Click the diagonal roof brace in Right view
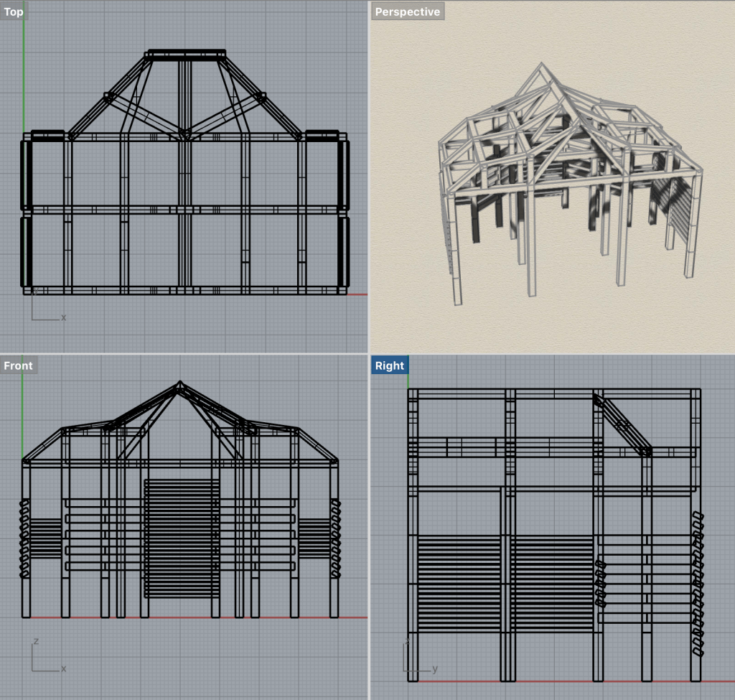 click(x=622, y=424)
